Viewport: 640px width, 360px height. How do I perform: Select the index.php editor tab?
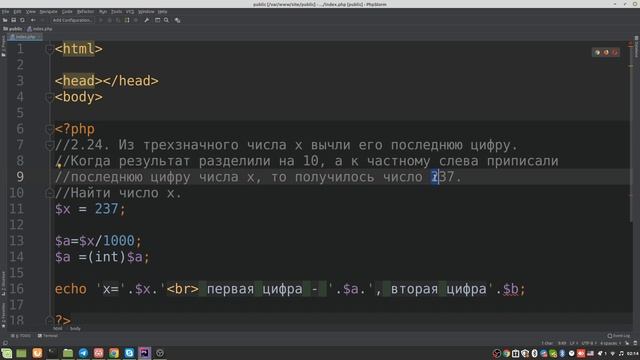pos(24,37)
